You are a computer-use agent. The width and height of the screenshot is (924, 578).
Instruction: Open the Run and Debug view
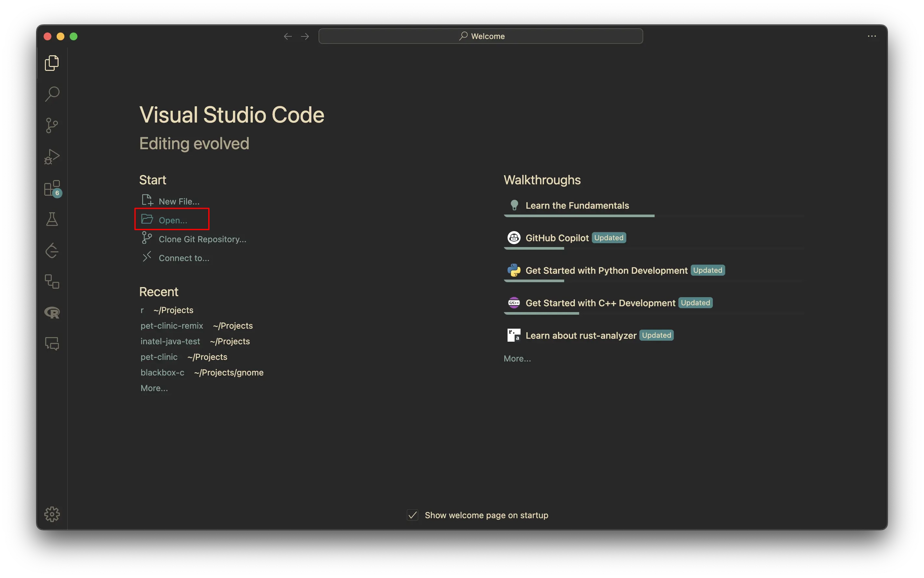[52, 157]
